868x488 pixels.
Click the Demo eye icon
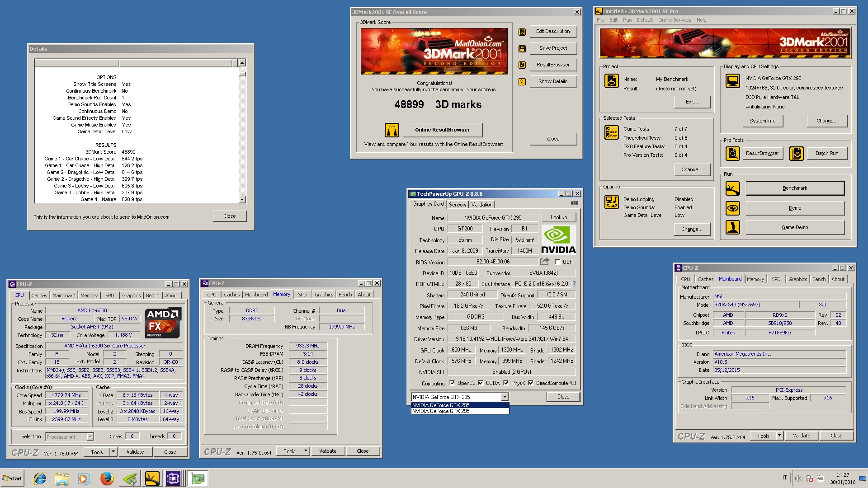pyautogui.click(x=733, y=208)
